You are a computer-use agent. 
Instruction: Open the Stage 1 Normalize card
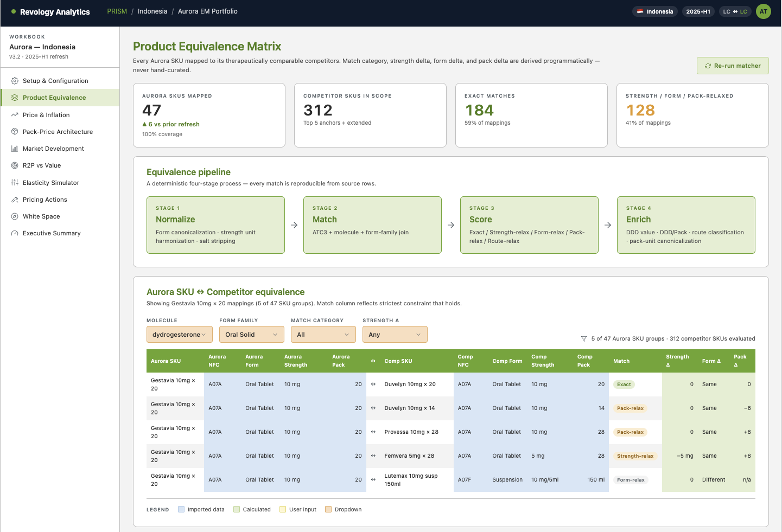point(215,225)
